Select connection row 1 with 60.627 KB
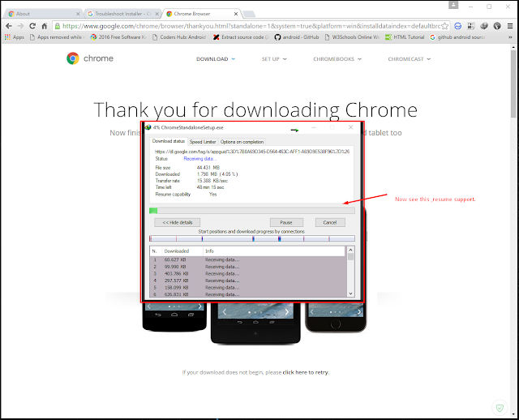The width and height of the screenshot is (519, 420). (247, 259)
